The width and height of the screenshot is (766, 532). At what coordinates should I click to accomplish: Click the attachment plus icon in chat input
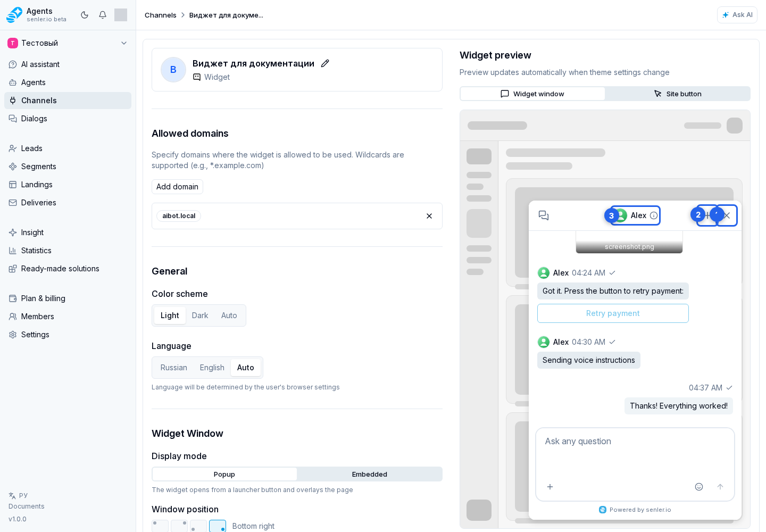tap(550, 487)
